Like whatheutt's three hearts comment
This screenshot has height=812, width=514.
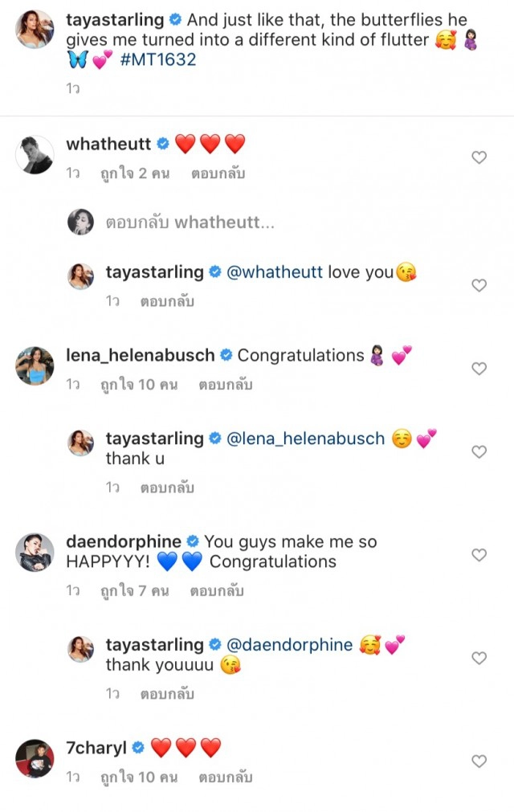click(x=479, y=157)
